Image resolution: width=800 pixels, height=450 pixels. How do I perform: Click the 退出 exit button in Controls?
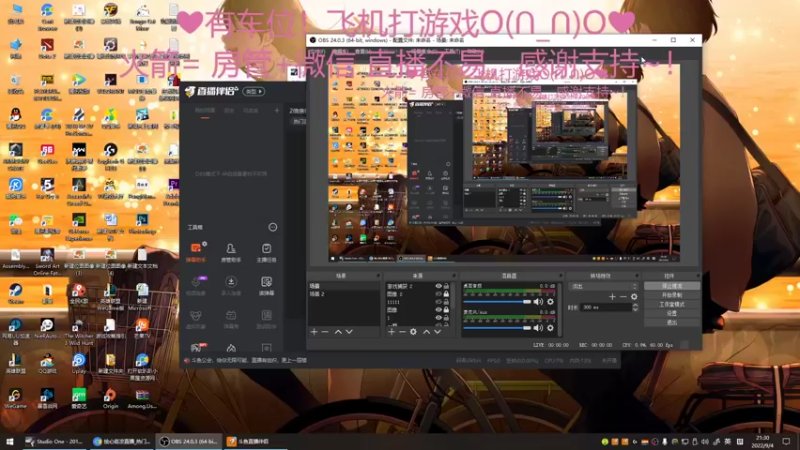pos(671,323)
